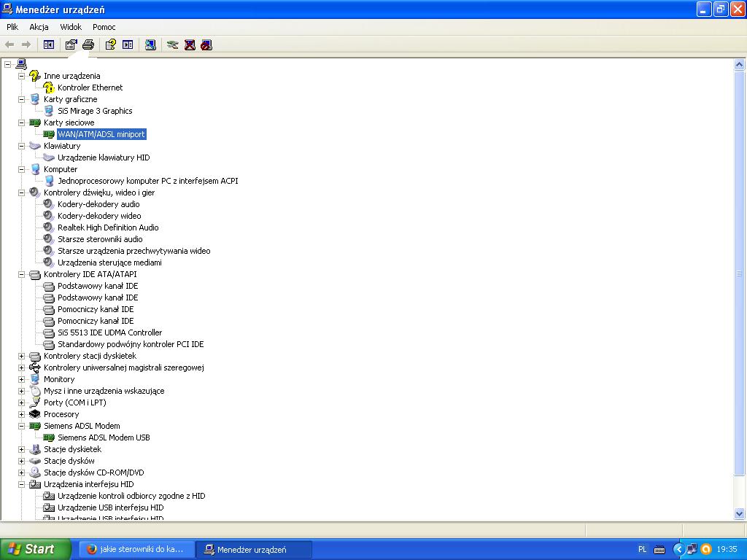Viewport: 747px width, 560px height.
Task: Click the Update driver toolbar icon
Action: (x=172, y=44)
